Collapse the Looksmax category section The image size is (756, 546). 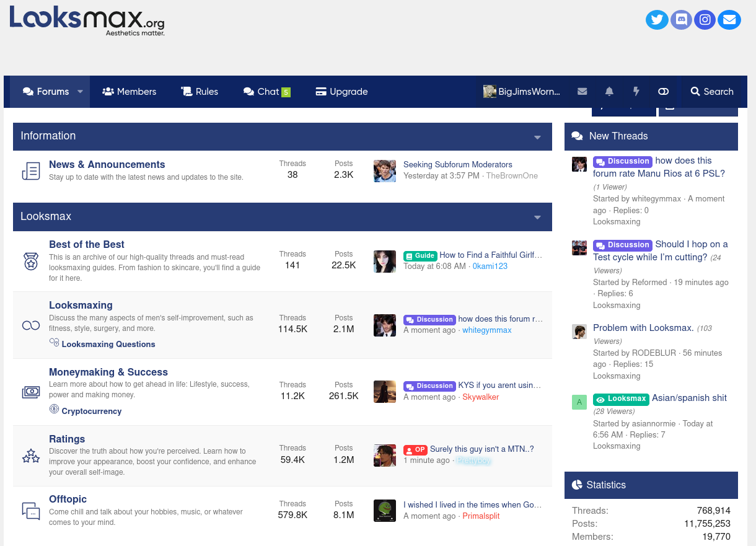point(537,218)
